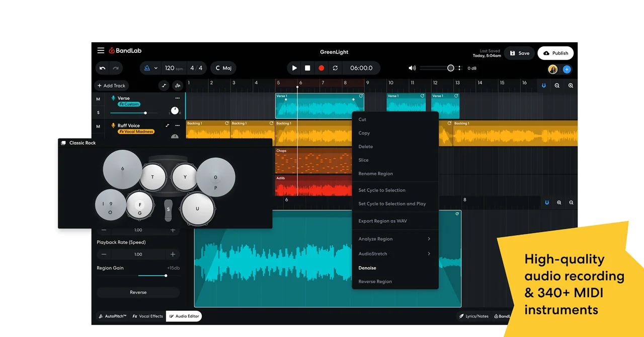Expand the metronome options dropdown arrow
644x337 pixels.
coord(156,68)
